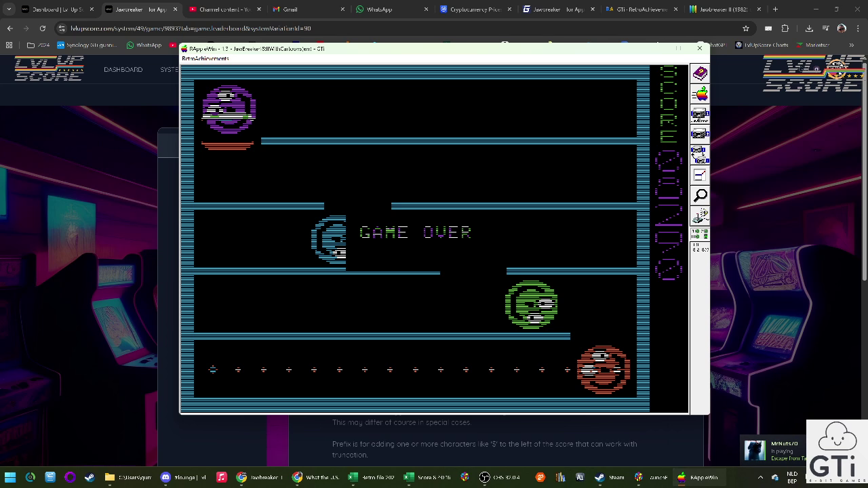Select disk drive 1 icon
The width and height of the screenshot is (868, 488).
(x=700, y=115)
